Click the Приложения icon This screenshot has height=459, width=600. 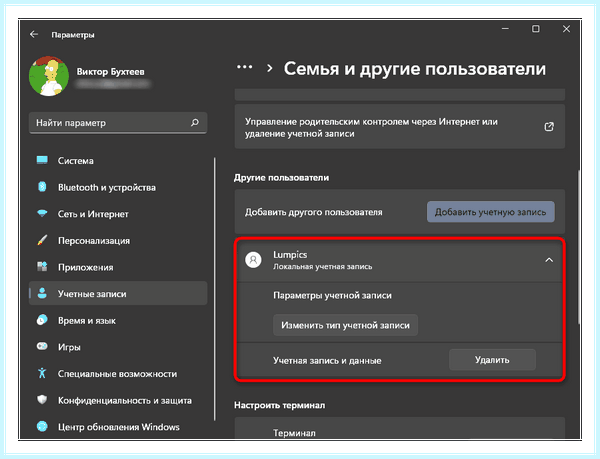coord(42,267)
